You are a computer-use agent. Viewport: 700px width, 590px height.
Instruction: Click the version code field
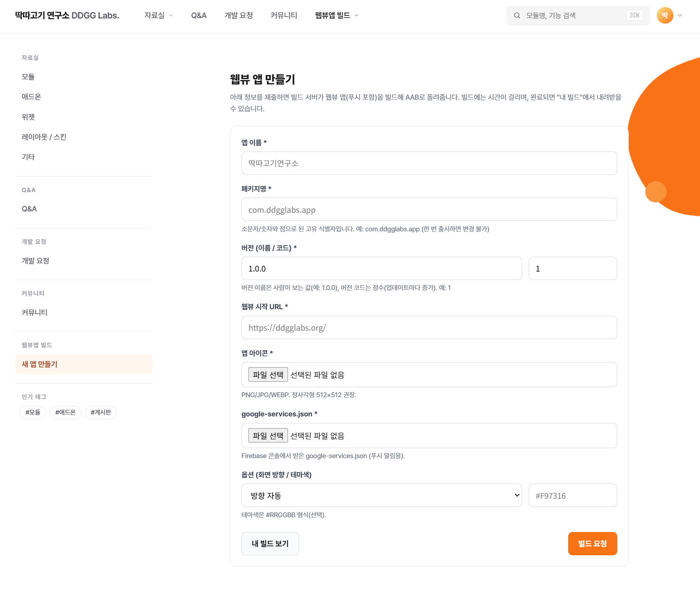pyautogui.click(x=573, y=269)
